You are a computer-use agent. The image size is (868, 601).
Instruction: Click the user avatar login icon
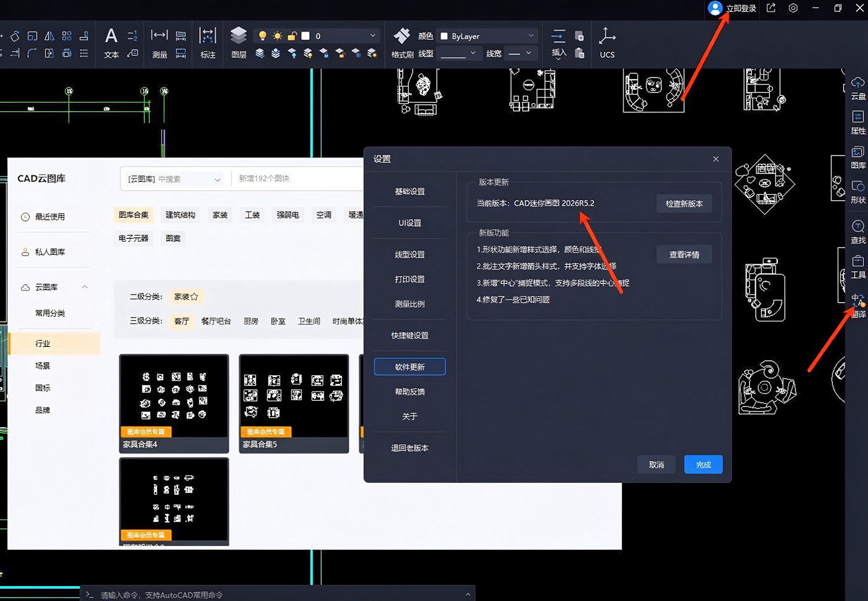coord(715,8)
